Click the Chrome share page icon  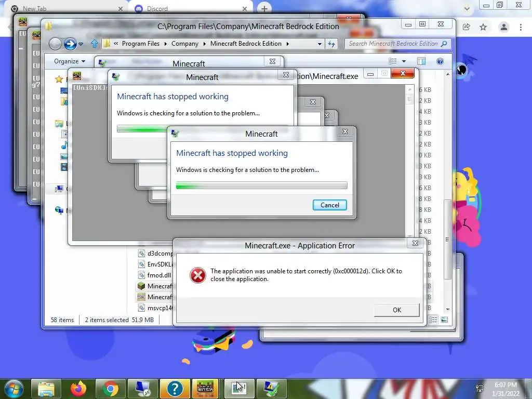tap(466, 27)
